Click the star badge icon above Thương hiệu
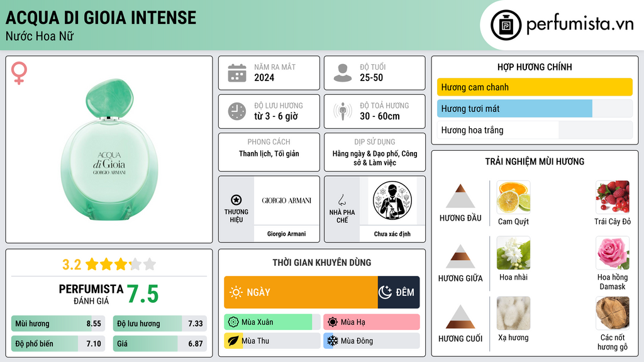Screen dimensions: 644x362 236,200
